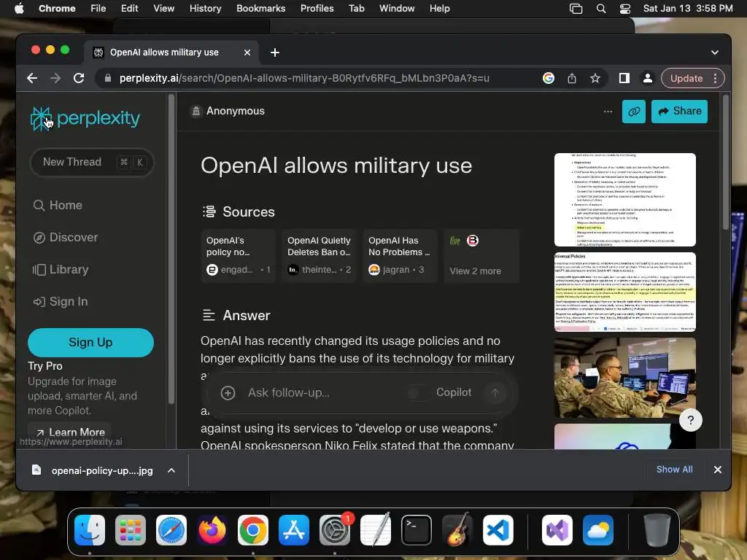The width and height of the screenshot is (747, 560).
Task: Click the Chrome Update button
Action: click(x=686, y=78)
